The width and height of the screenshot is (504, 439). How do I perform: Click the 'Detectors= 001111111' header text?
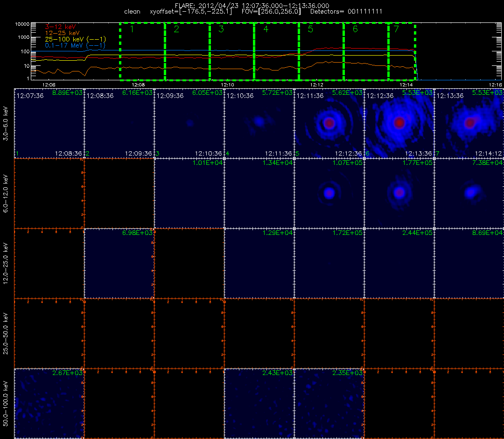tap(346, 12)
